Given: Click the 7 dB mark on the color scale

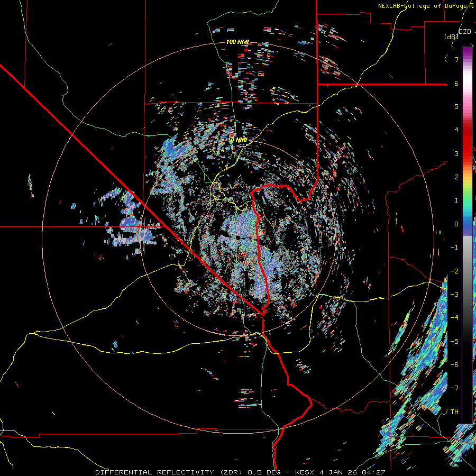Looking at the screenshot, I should 456,59.
